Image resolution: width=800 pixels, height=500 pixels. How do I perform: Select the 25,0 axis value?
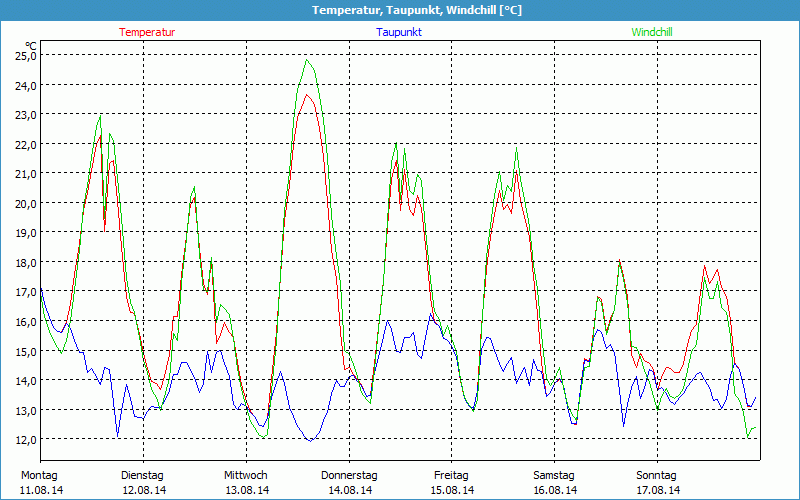(x=26, y=56)
